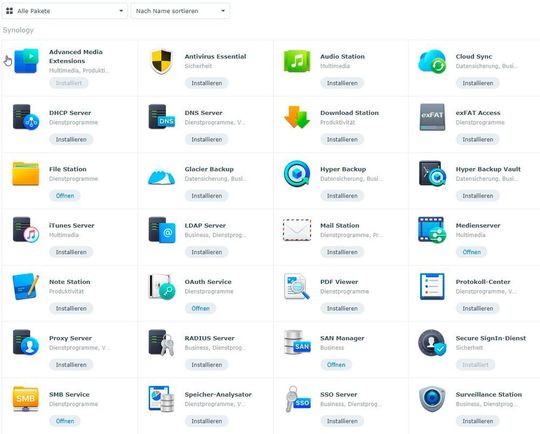The image size is (540, 434).
Task: Click Installieren for Audio Station
Action: click(x=342, y=83)
